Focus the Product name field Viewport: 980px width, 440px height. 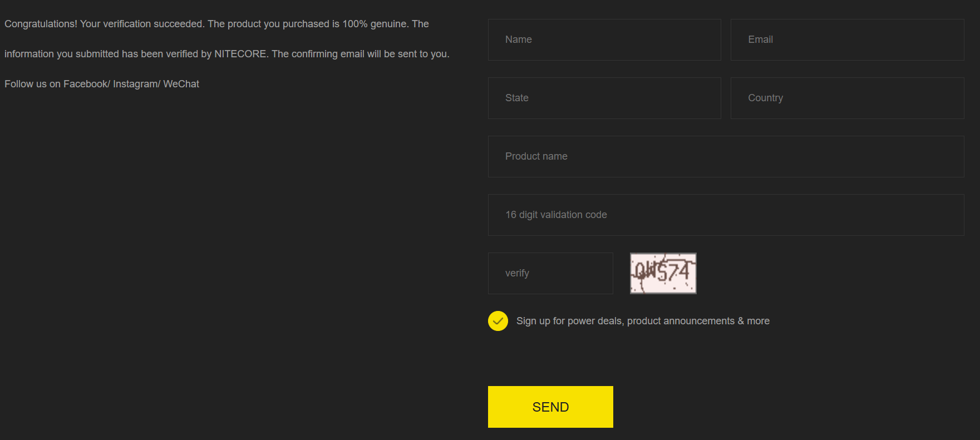(725, 156)
